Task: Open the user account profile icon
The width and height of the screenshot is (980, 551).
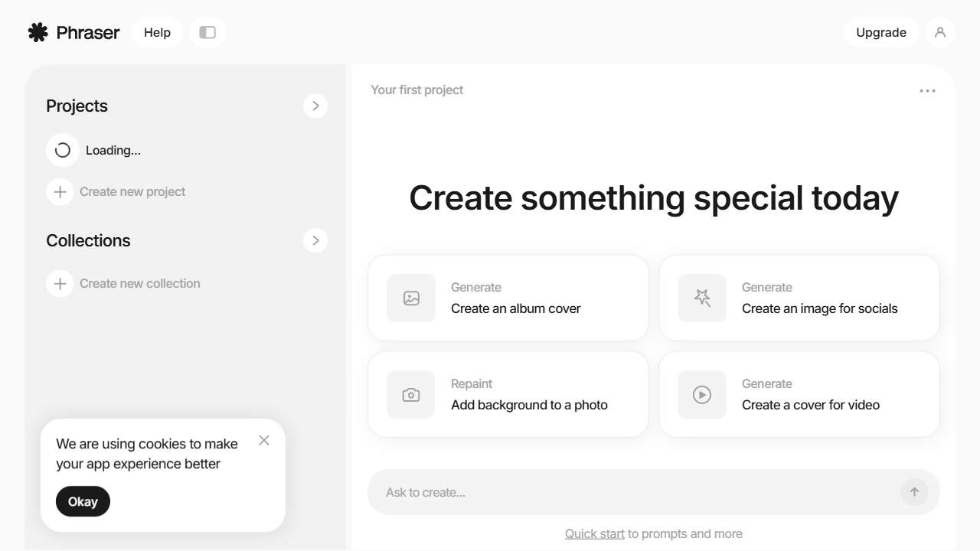Action: 940,32
